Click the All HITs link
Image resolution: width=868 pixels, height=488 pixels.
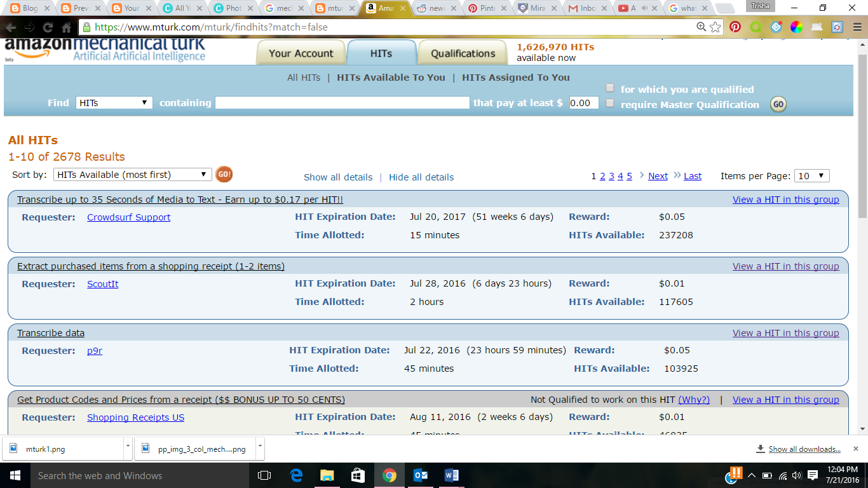point(304,78)
